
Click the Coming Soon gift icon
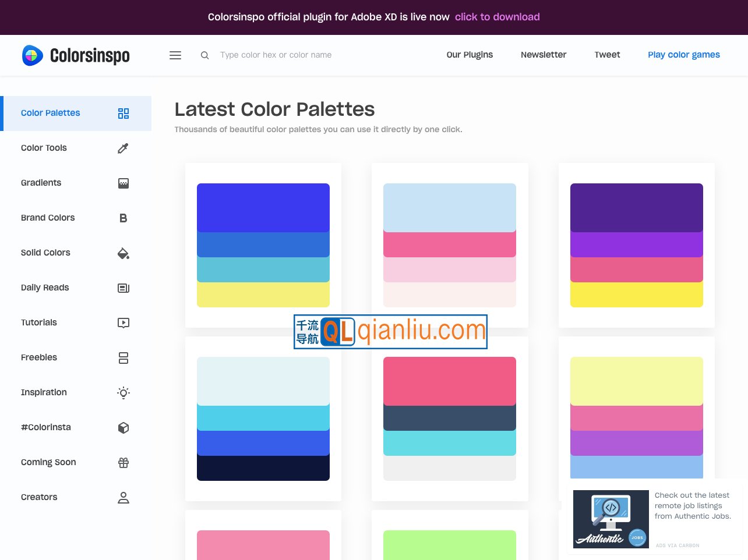[123, 462]
